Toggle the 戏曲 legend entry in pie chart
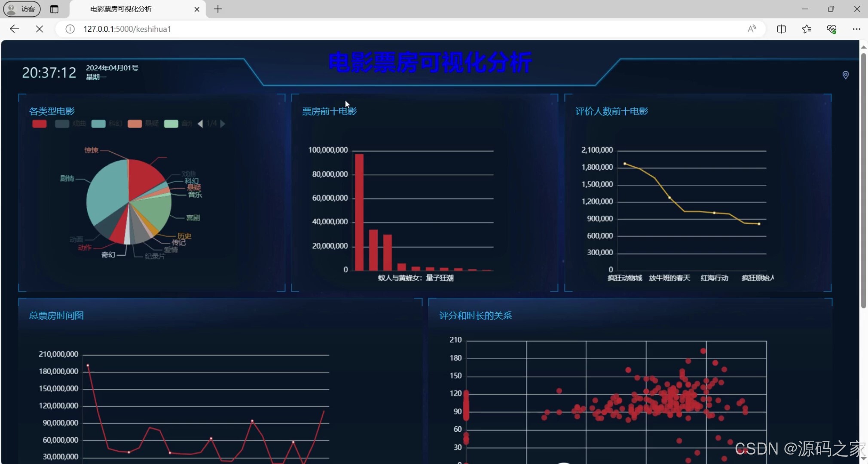The width and height of the screenshot is (868, 464). [x=71, y=124]
